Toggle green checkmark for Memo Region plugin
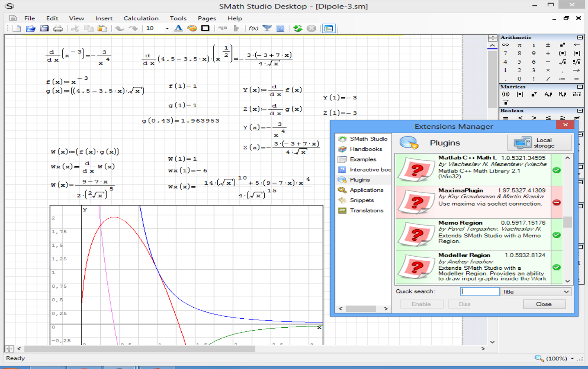This screenshot has width=588, height=369. [556, 235]
